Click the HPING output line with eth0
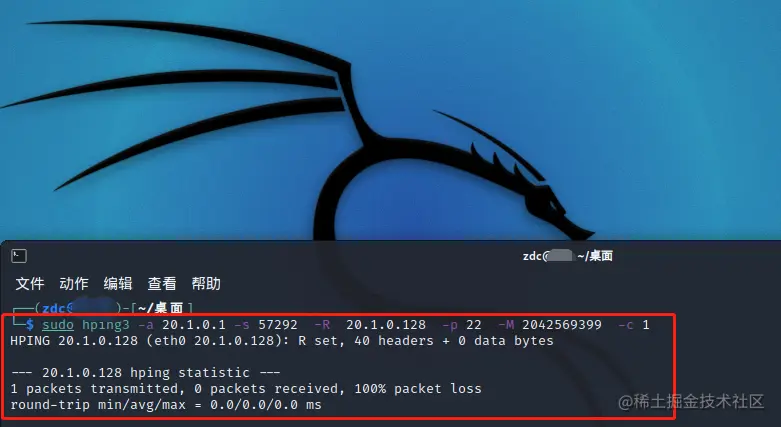The height and width of the screenshot is (427, 781). (282, 341)
